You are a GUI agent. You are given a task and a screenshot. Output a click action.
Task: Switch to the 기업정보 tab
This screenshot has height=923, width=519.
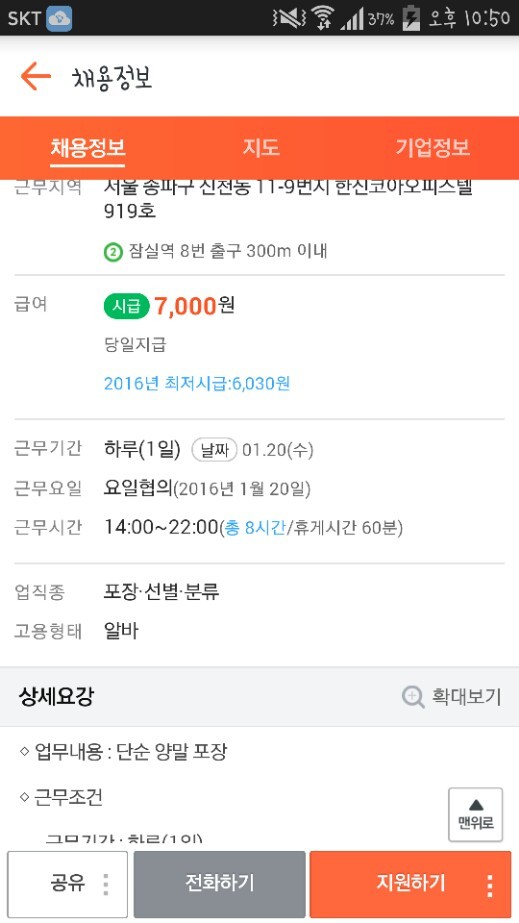(x=432, y=147)
